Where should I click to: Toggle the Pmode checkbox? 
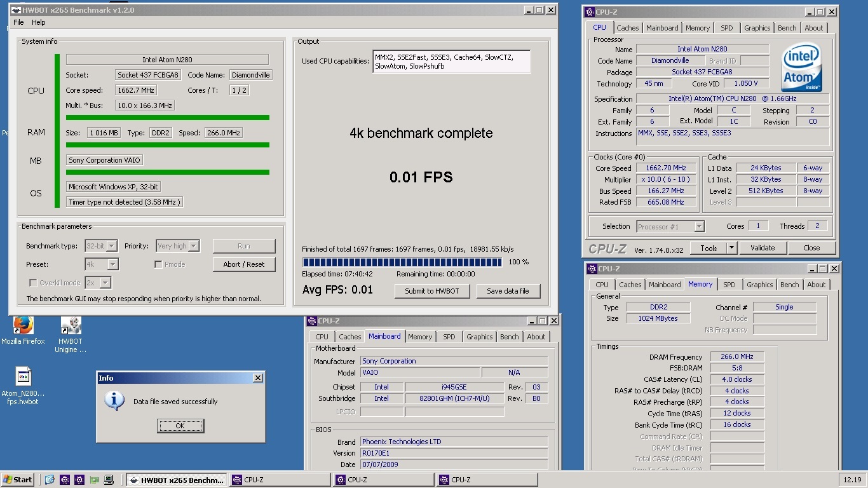[x=159, y=264]
